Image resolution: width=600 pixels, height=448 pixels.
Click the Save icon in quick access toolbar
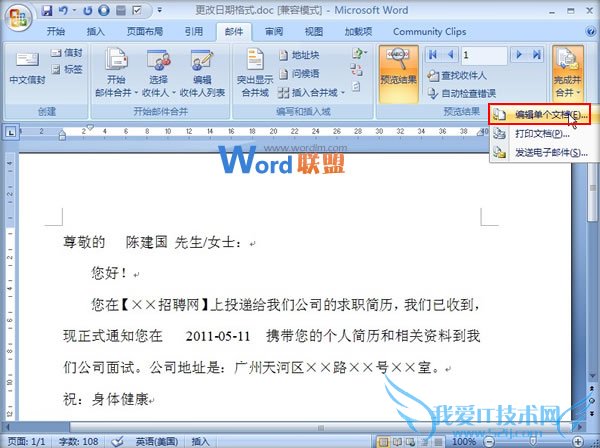[47, 10]
